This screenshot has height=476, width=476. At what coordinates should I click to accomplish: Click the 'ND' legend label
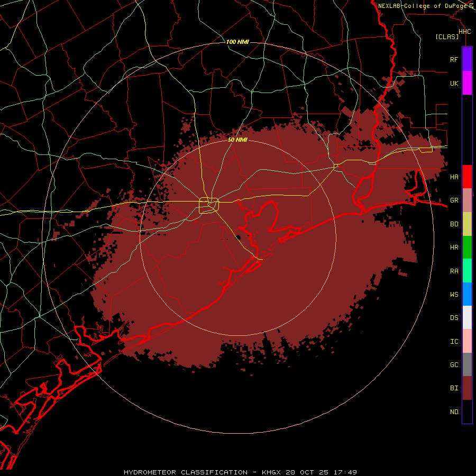454,412
